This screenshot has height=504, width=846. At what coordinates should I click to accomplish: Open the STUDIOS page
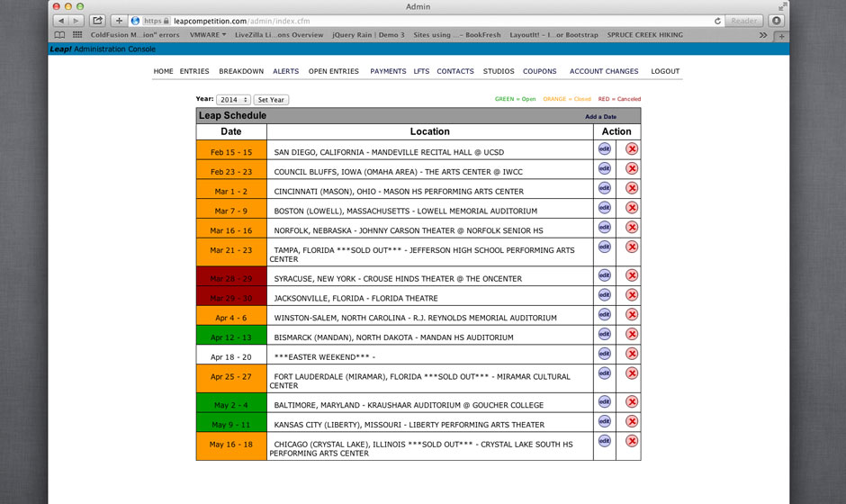499,71
